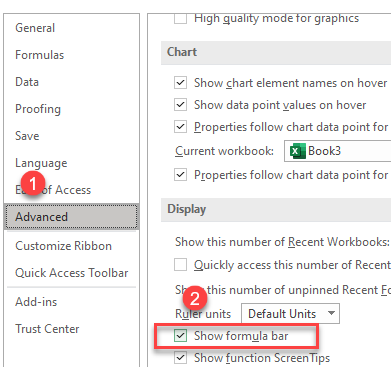The image size is (391, 367).
Task: Open the Trust Center page
Action: [47, 329]
